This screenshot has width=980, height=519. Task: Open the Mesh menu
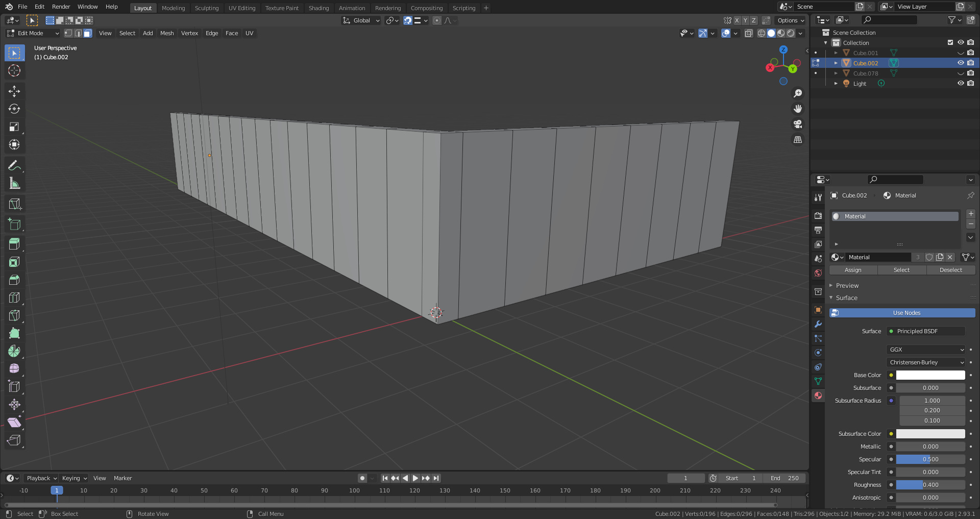click(167, 33)
